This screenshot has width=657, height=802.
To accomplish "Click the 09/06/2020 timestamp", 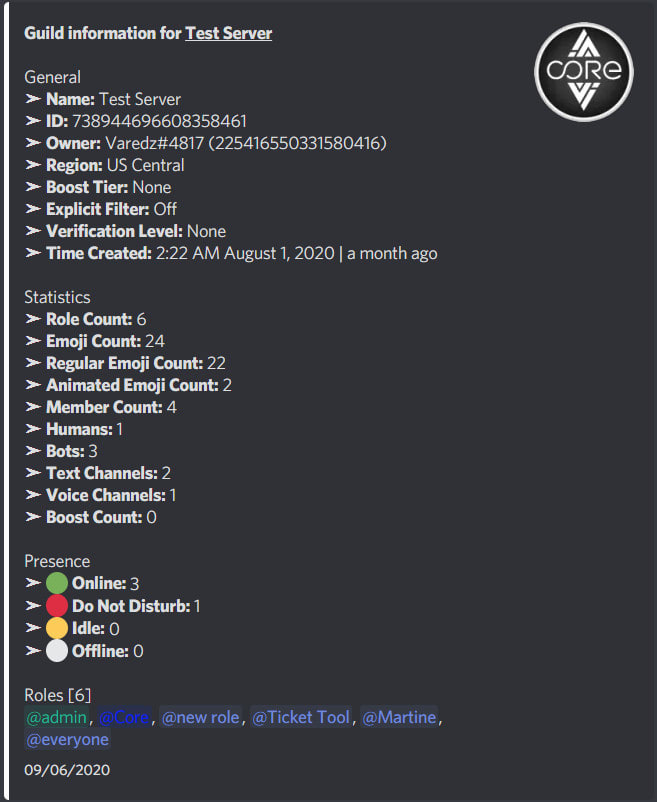I will (x=66, y=770).
